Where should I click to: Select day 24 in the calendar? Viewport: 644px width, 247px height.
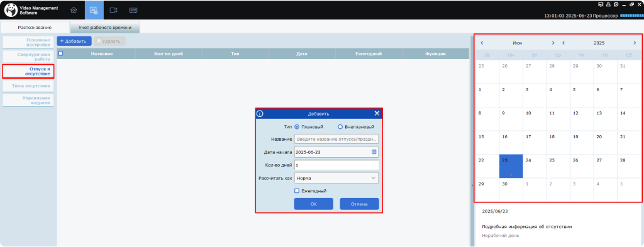click(x=535, y=166)
